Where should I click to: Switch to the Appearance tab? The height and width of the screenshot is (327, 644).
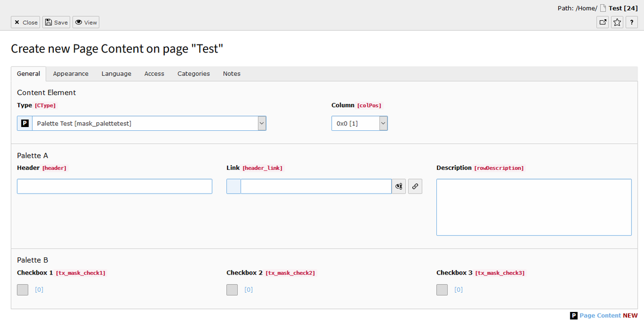point(71,73)
